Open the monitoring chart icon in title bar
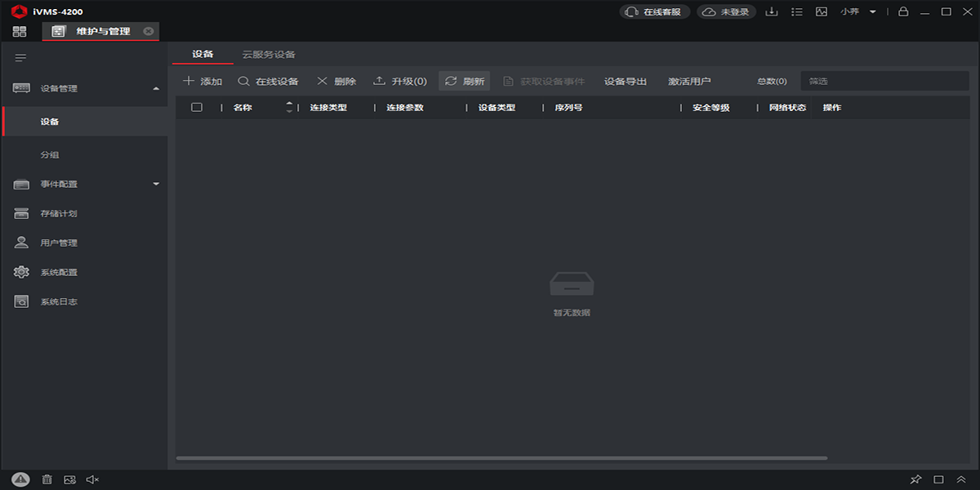Image resolution: width=980 pixels, height=490 pixels. (822, 12)
